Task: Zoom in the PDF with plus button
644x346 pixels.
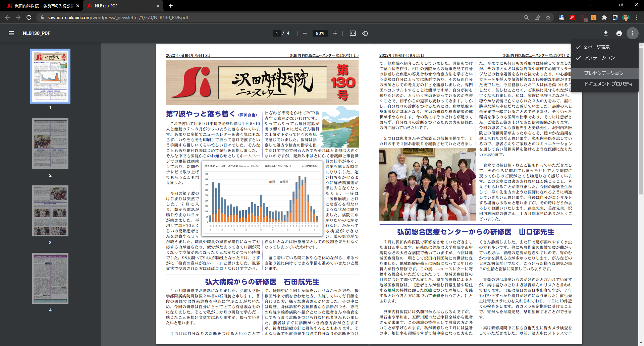Action: [x=335, y=33]
